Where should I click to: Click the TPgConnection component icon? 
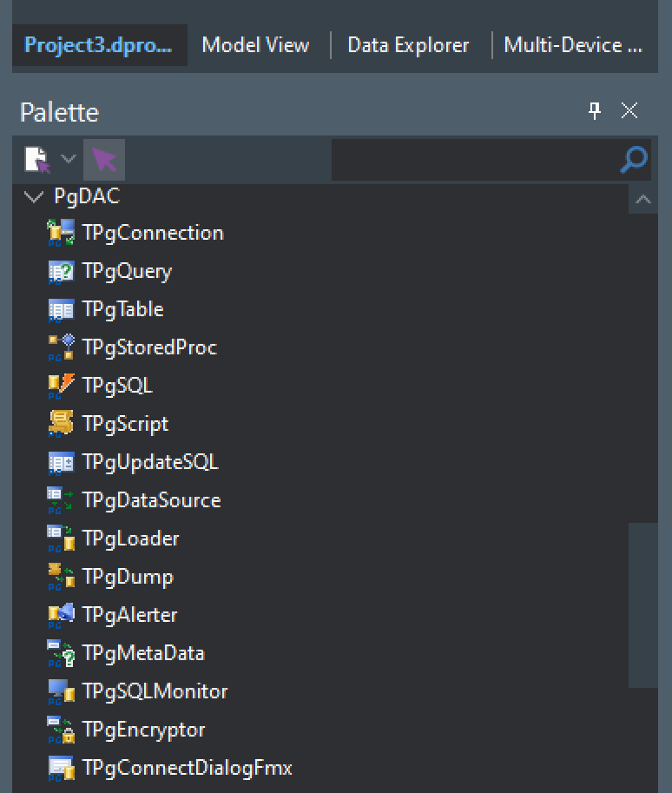(x=61, y=233)
